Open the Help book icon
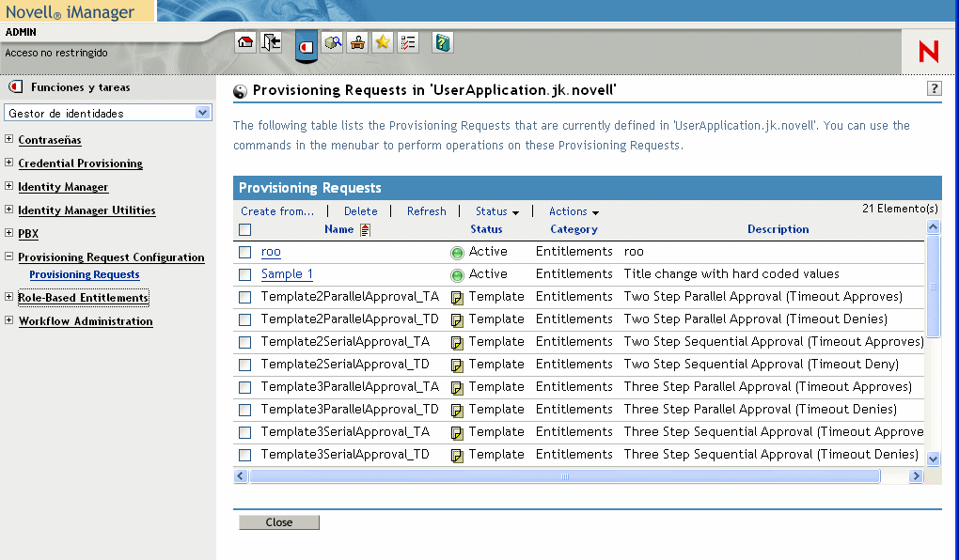The image size is (959, 560). [x=442, y=43]
